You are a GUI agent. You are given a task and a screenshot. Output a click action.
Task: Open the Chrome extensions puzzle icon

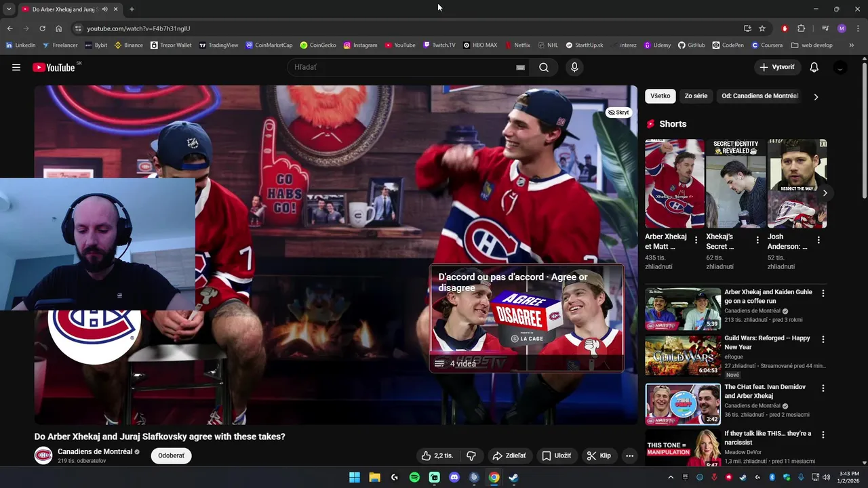(802, 28)
